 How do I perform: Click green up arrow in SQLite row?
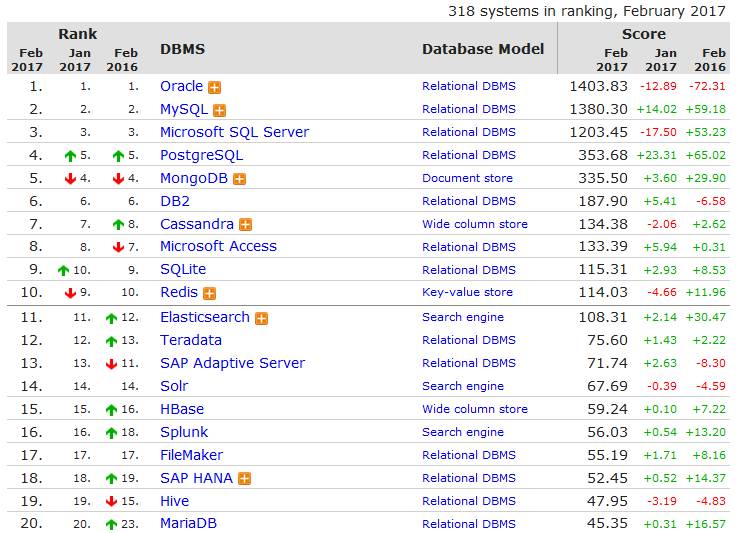[x=63, y=270]
